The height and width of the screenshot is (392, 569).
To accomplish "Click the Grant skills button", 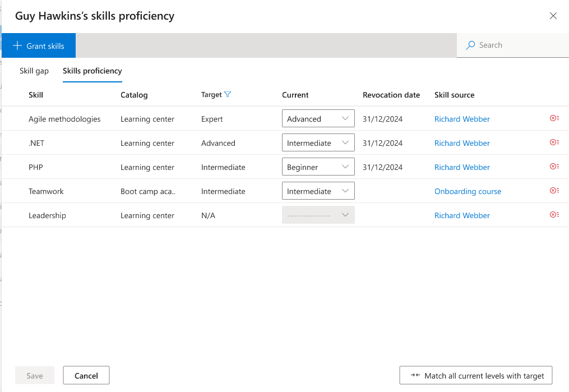I will [39, 46].
